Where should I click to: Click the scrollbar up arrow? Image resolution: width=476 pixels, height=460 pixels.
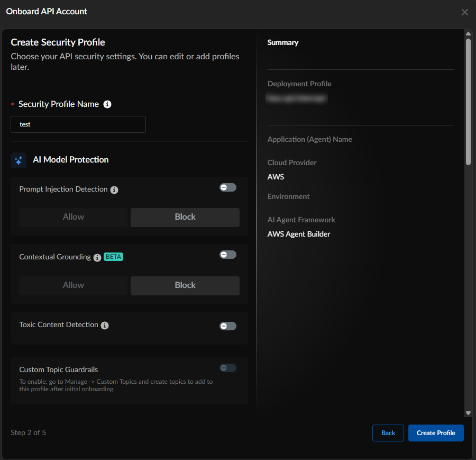pos(468,34)
